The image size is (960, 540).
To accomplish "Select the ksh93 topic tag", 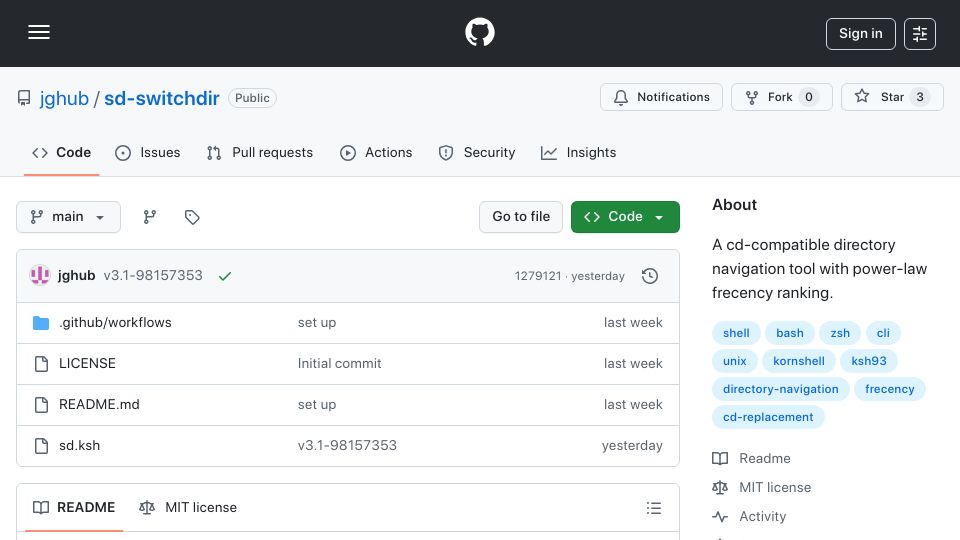I will point(869,361).
